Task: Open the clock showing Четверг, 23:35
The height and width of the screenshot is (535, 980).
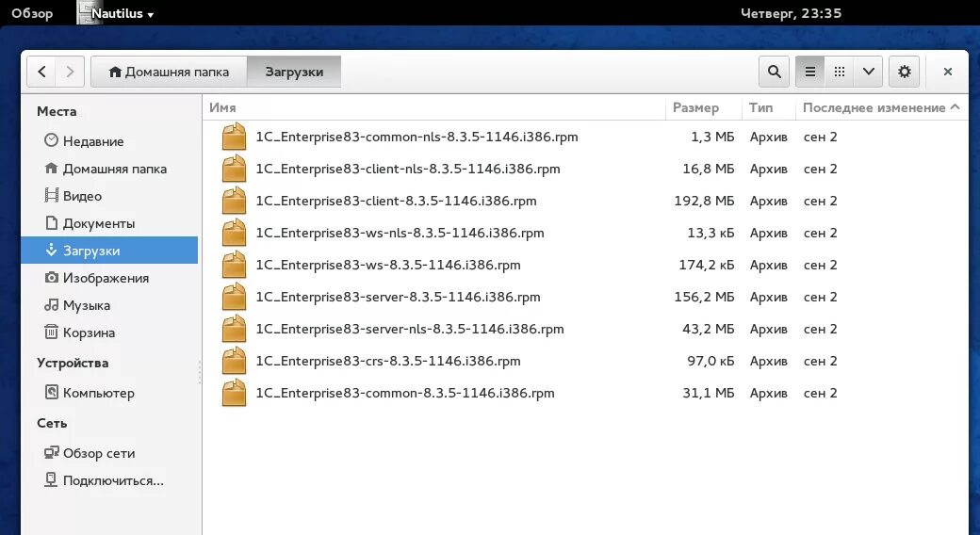Action: tap(791, 13)
